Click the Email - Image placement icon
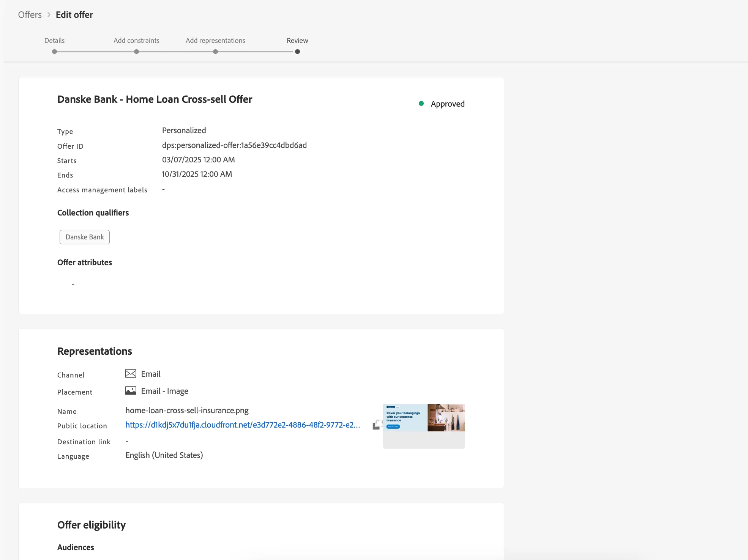Image resolution: width=748 pixels, height=560 pixels. [131, 391]
